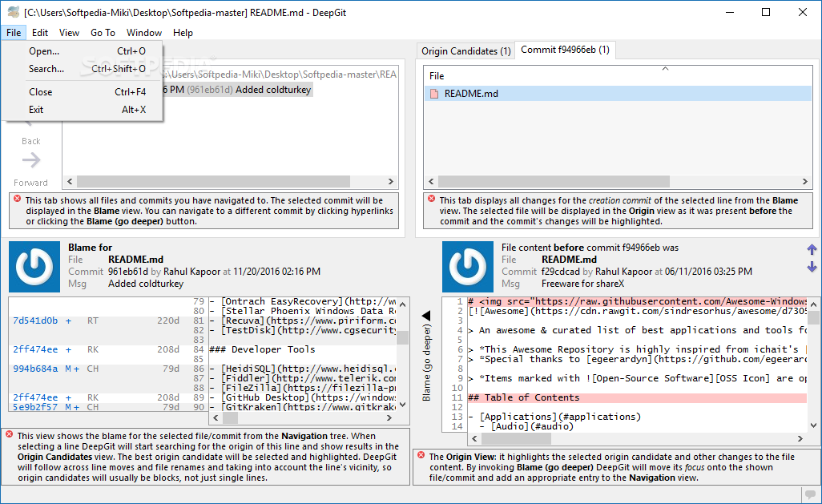Click scroll-right arrow in commit file list

pyautogui.click(x=804, y=181)
